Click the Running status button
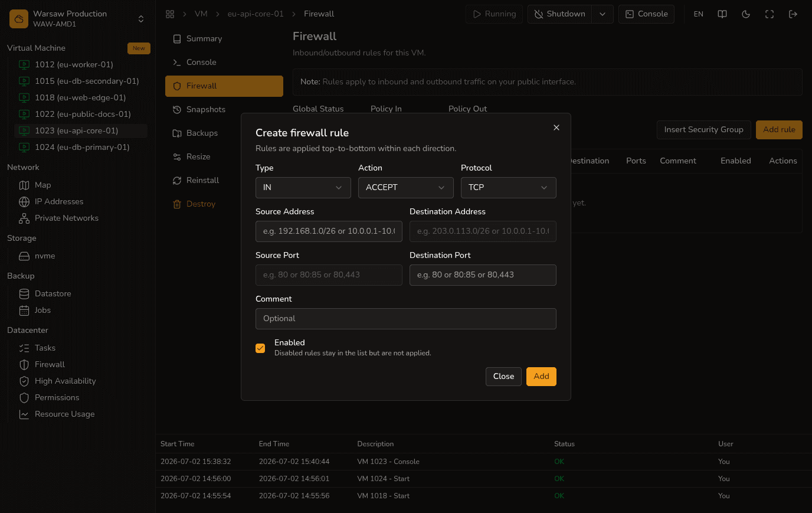 coord(494,14)
